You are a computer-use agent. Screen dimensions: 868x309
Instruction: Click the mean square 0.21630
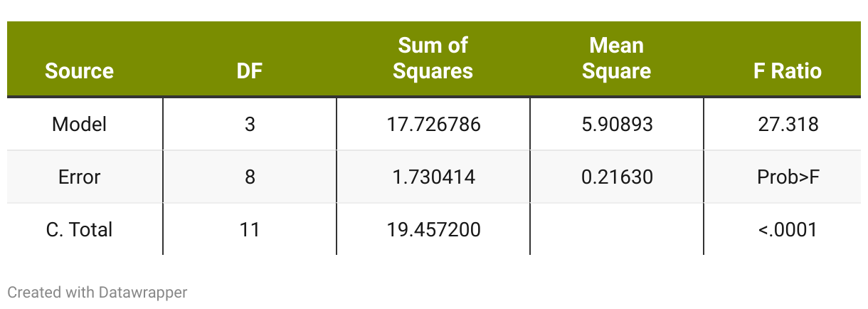[x=617, y=177]
